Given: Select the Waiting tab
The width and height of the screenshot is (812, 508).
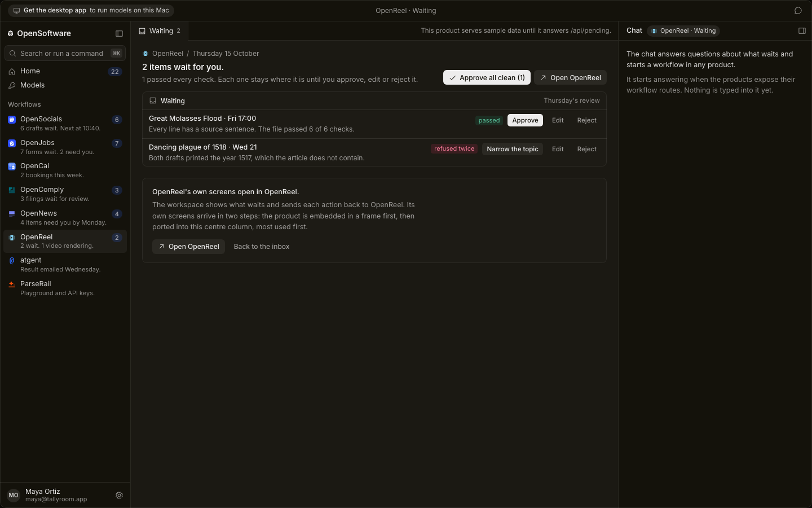Looking at the screenshot, I should click(x=160, y=31).
